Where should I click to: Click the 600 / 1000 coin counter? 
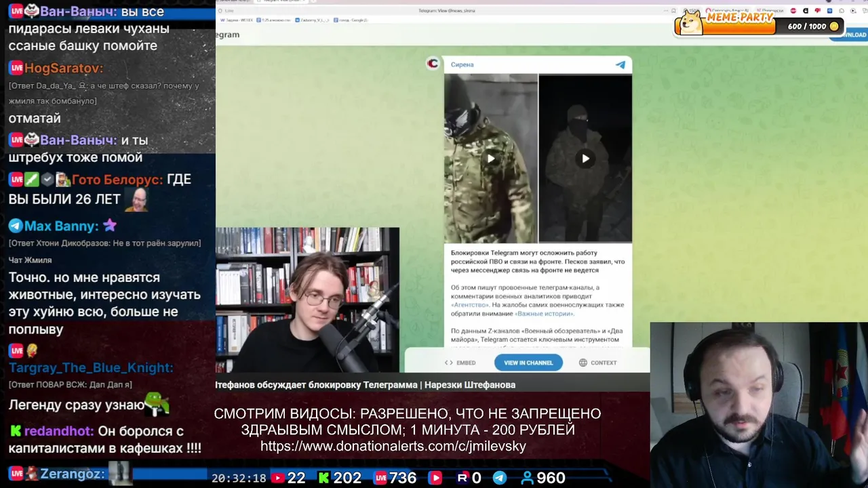coord(814,26)
